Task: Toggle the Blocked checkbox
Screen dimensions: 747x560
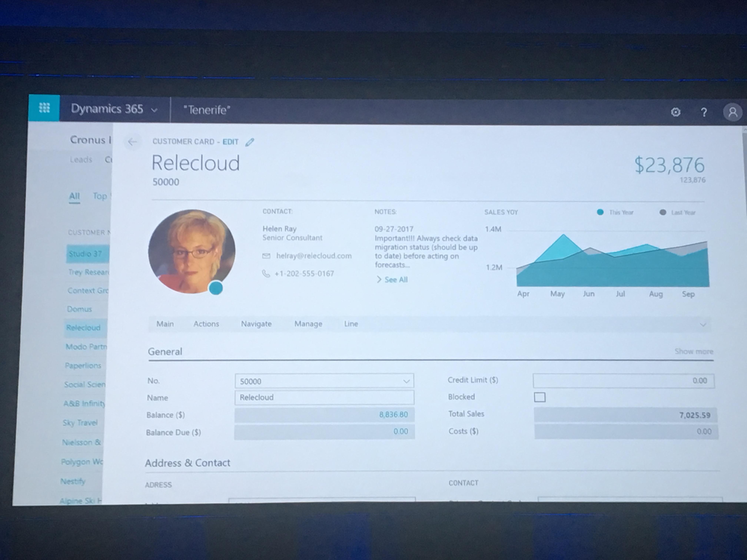Action: (539, 397)
